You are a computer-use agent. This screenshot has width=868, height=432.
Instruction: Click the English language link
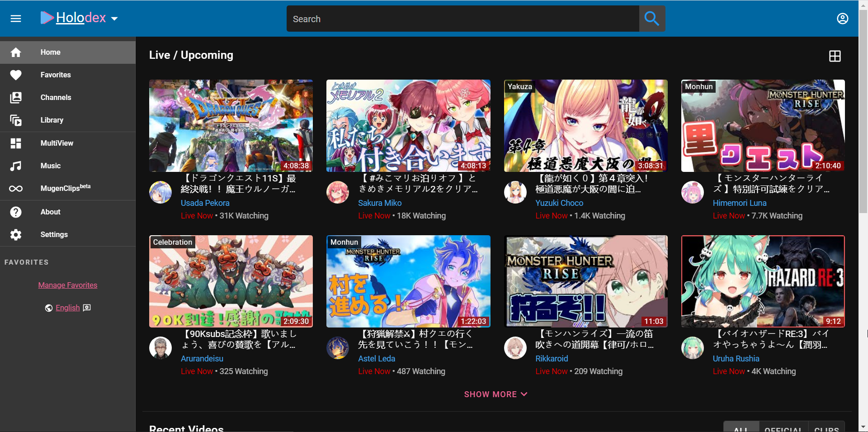click(68, 308)
